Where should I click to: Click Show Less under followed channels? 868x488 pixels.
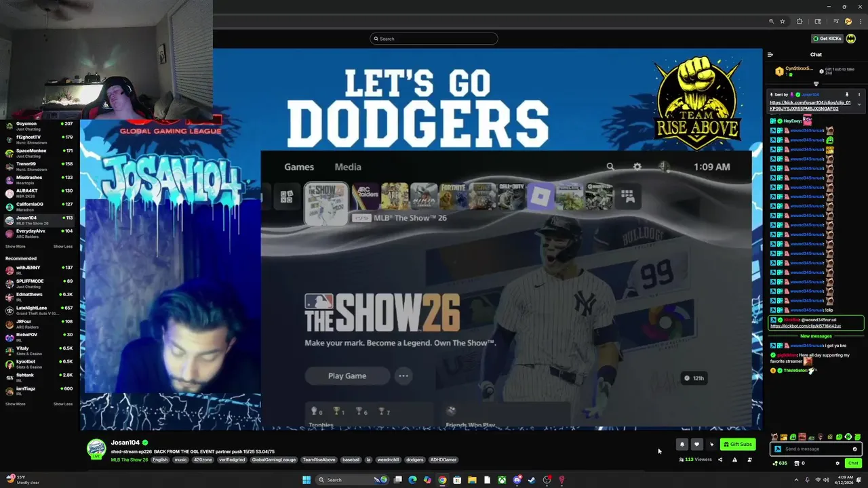pos(63,247)
